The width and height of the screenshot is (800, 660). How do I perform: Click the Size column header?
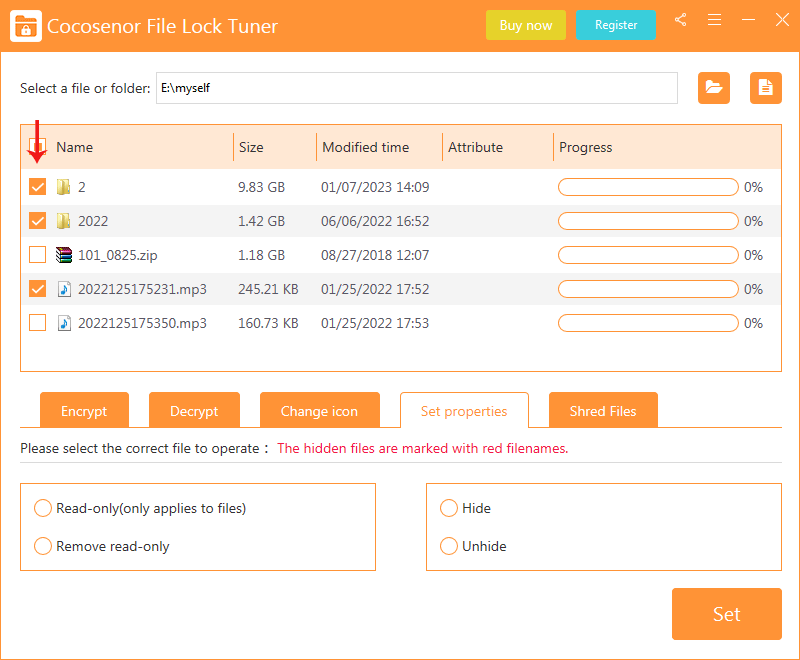[x=251, y=147]
